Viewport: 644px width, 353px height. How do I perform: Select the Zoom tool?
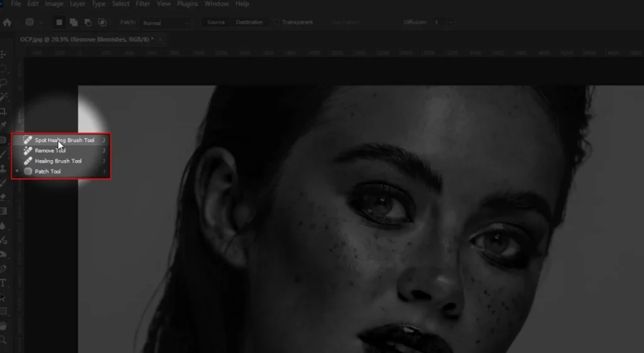[3, 340]
